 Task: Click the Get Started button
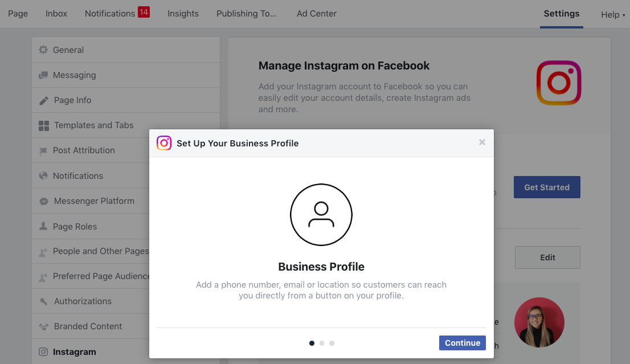[547, 187]
